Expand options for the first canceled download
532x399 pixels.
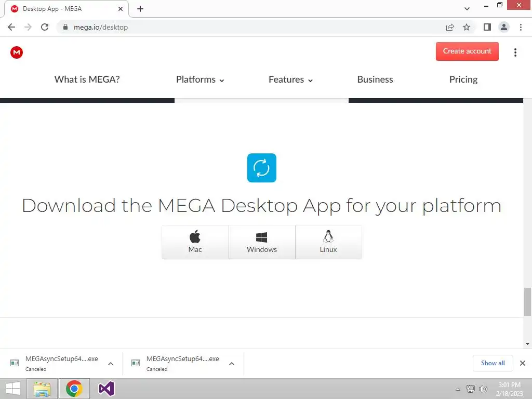(111, 364)
